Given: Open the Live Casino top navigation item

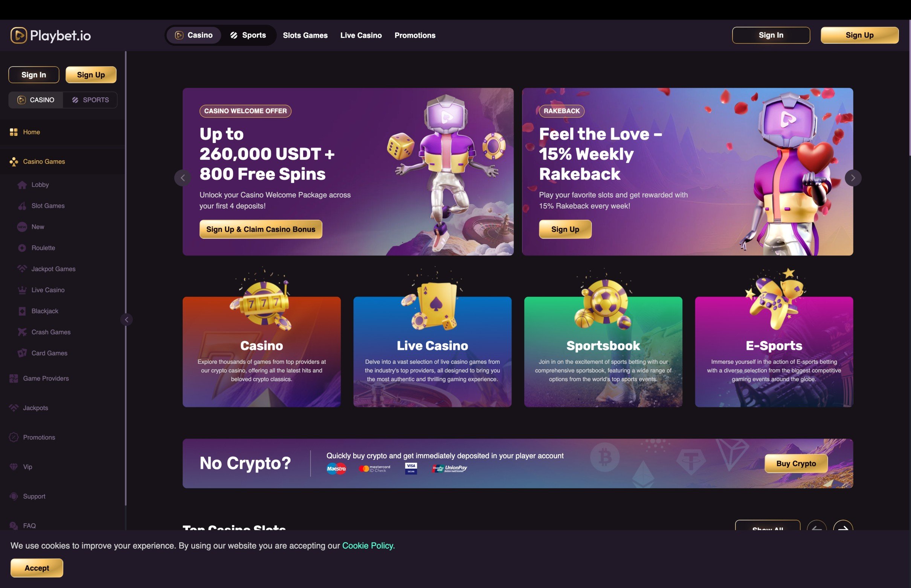Looking at the screenshot, I should pos(361,35).
